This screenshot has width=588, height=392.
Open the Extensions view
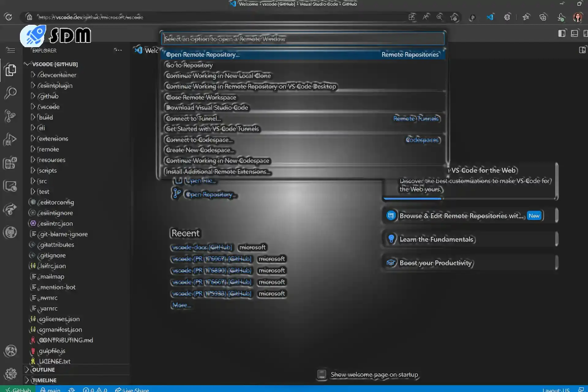click(11, 163)
